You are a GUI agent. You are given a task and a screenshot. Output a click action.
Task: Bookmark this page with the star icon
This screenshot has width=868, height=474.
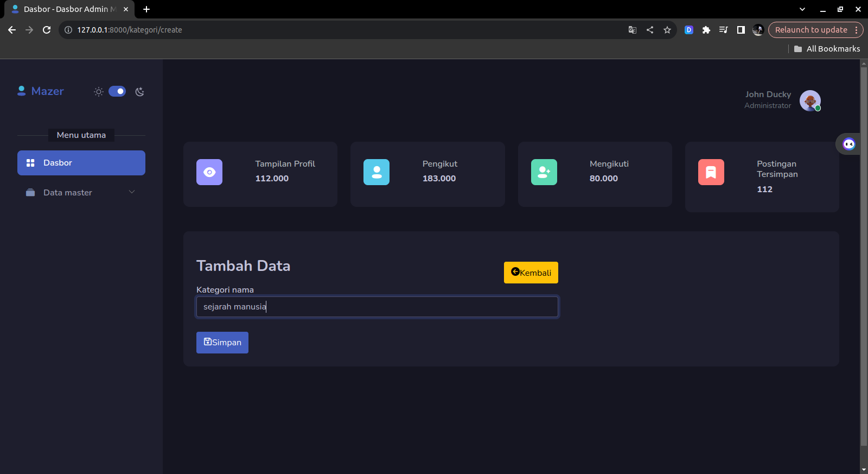[x=667, y=30]
